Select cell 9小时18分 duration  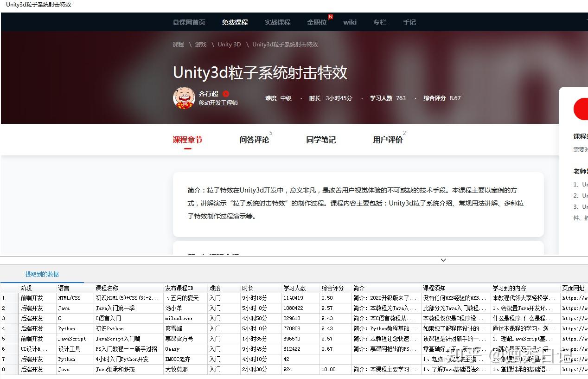click(261, 298)
